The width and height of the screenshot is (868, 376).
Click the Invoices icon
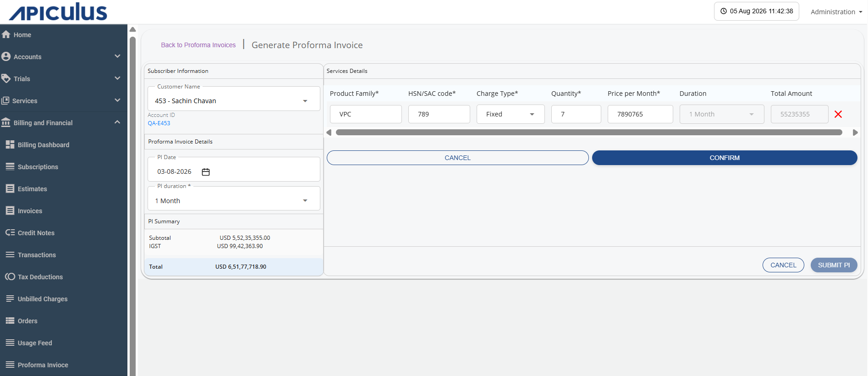click(x=10, y=210)
